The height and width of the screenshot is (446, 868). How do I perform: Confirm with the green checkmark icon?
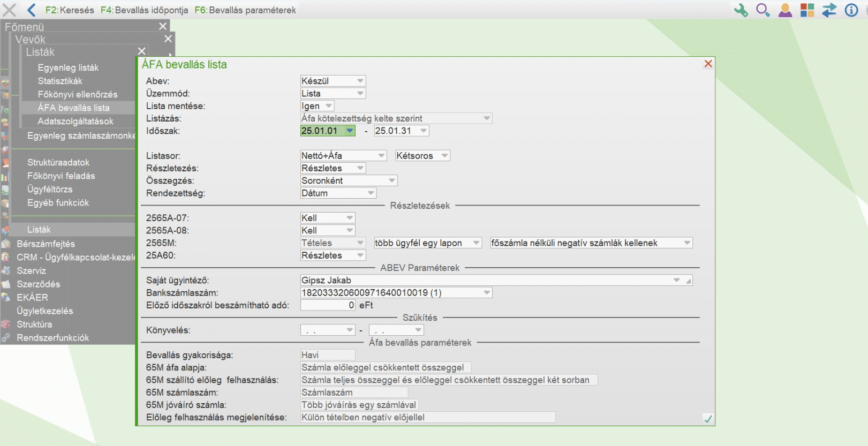pyautogui.click(x=708, y=419)
